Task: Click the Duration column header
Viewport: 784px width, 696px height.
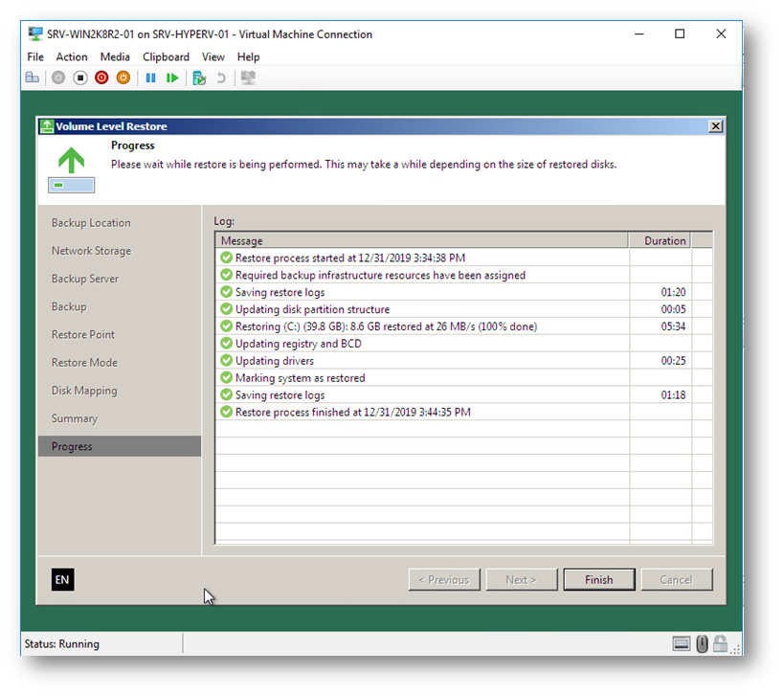Action: pos(664,241)
